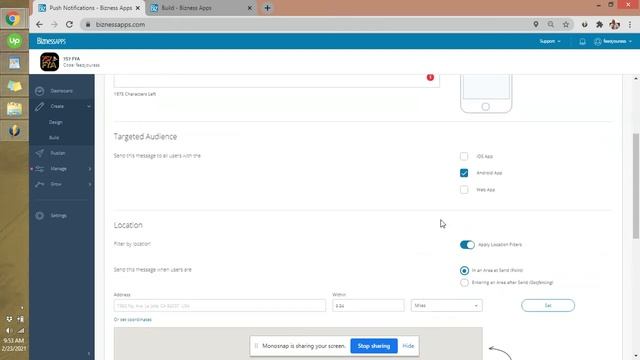Open Chrome extensions puzzle icon
Viewport: 640px width, 360px height.
click(x=599, y=24)
